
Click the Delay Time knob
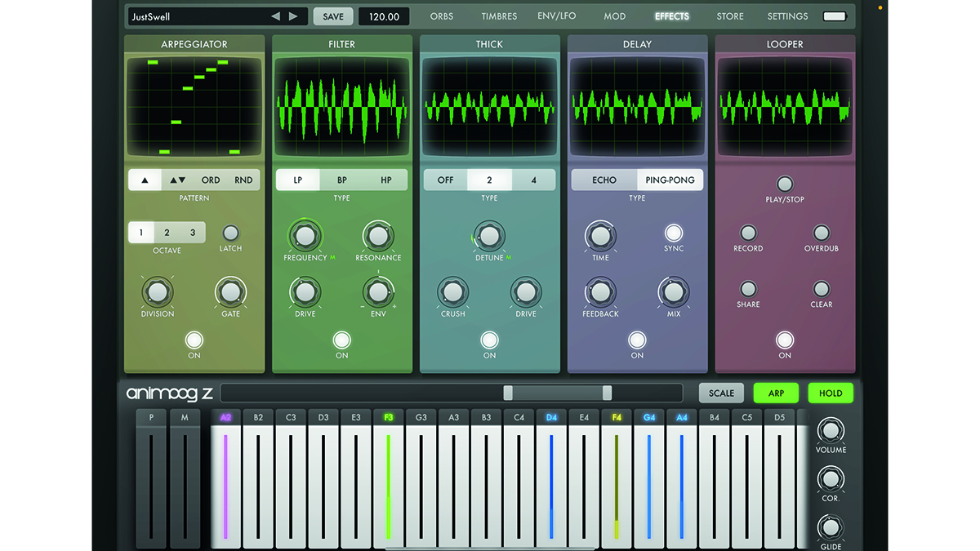600,237
